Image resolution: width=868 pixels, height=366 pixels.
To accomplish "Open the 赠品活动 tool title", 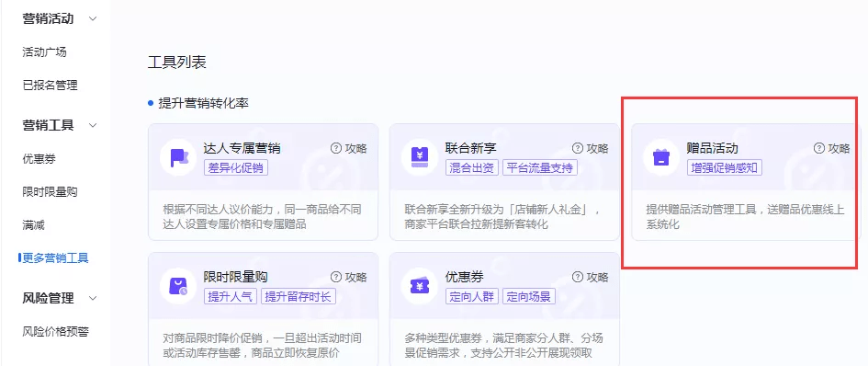I will coord(713,148).
